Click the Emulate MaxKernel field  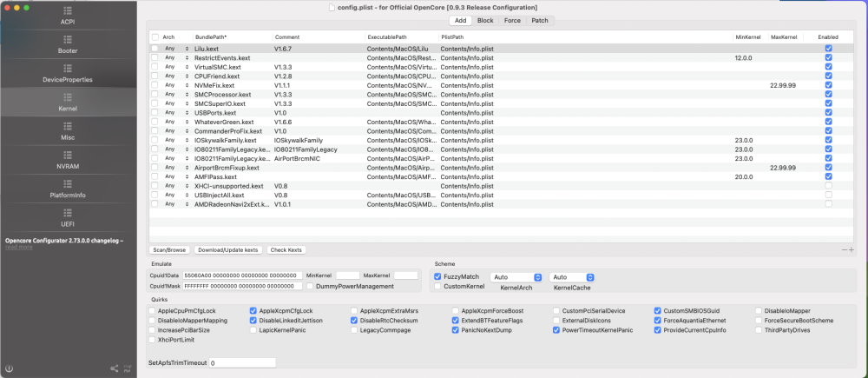click(405, 275)
